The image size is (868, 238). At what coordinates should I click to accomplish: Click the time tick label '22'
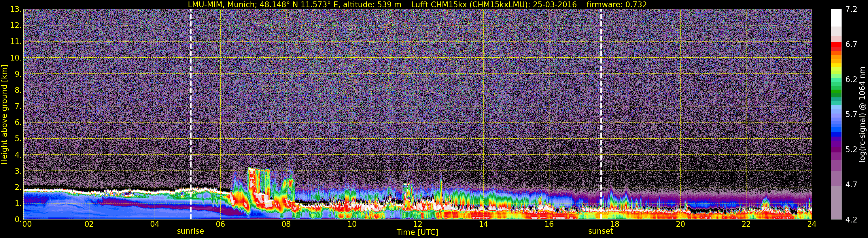click(746, 224)
